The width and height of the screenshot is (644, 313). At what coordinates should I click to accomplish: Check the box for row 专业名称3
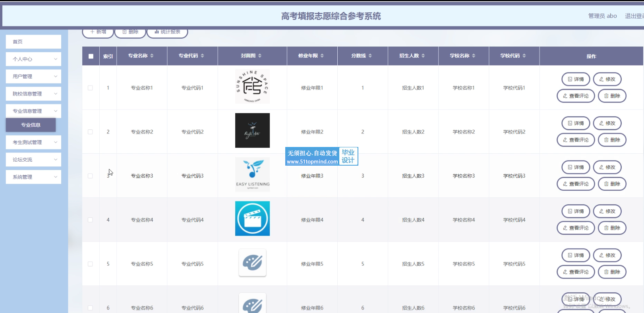[x=90, y=176]
